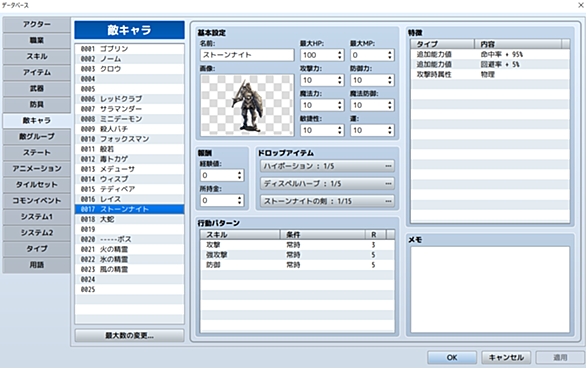The width and height of the screenshot is (586, 368).
Task: Switch to the 職業 tab
Action: [x=36, y=40]
